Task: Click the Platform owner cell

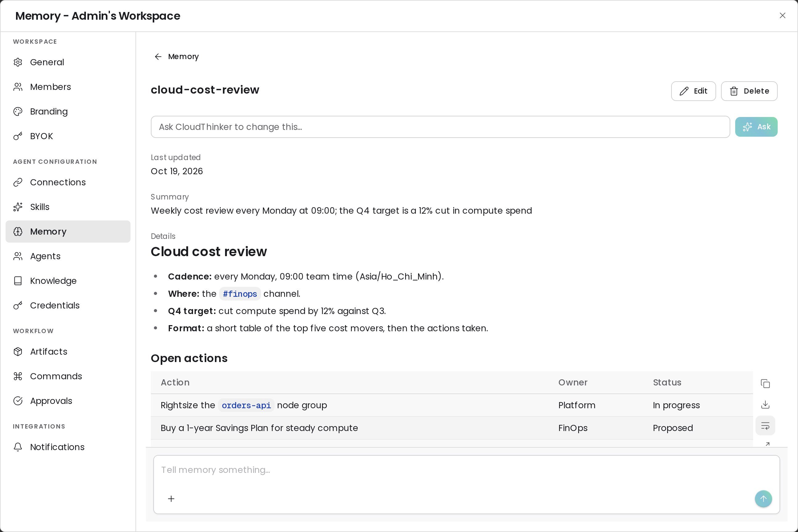Action: 576,405
